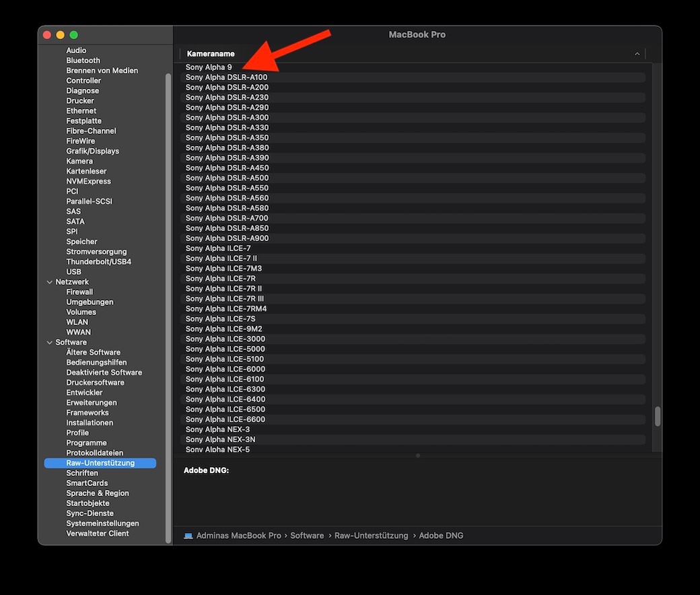Select Kartenleser in the sidebar
This screenshot has height=595, width=700.
coord(86,172)
